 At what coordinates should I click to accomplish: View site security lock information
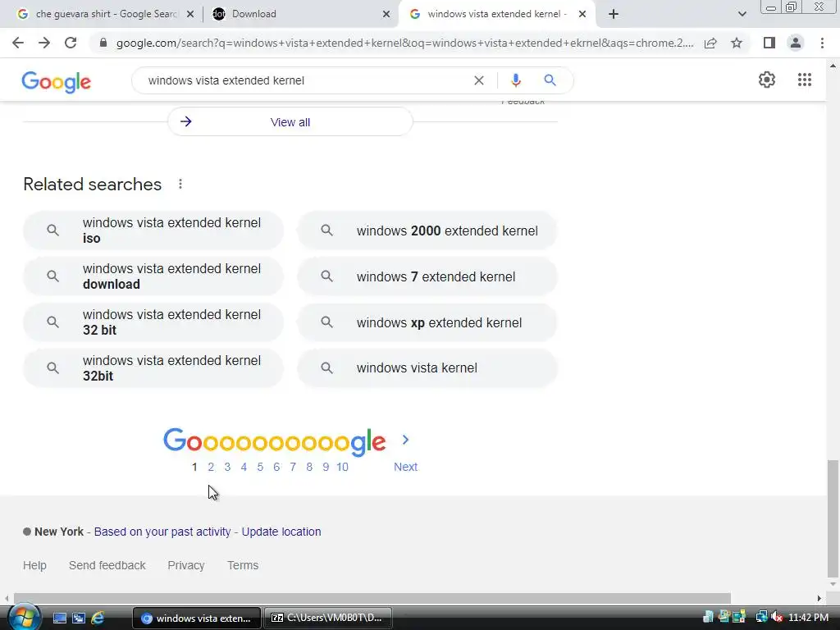[x=103, y=43]
